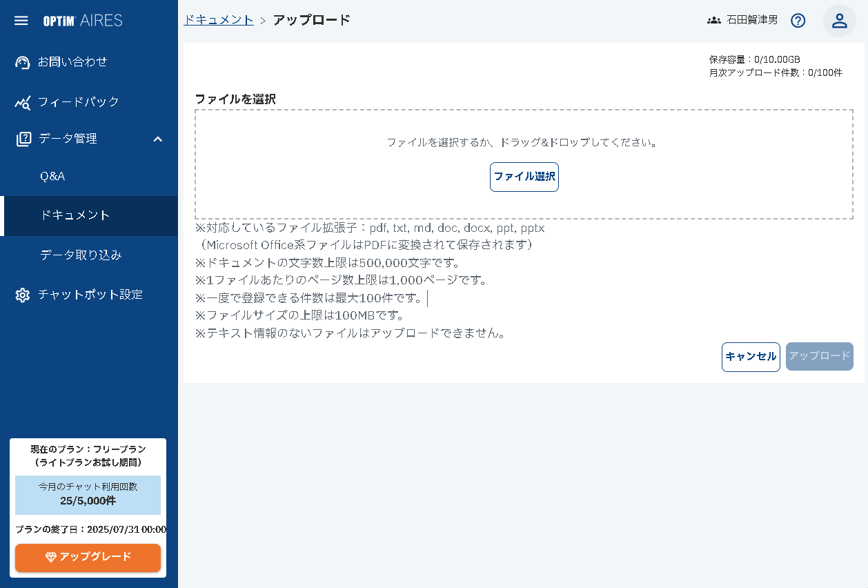The height and width of the screenshot is (588, 868).
Task: Select the Q&A menu item
Action: (x=52, y=176)
